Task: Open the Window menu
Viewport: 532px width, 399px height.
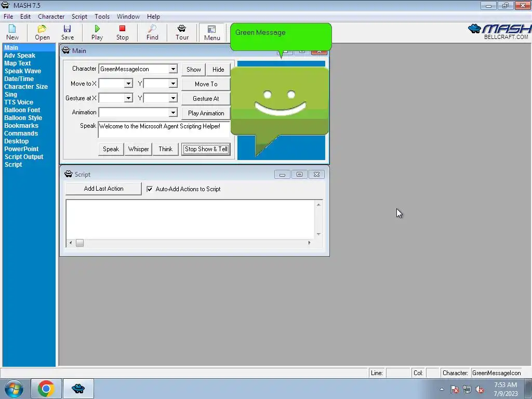Action: (x=128, y=16)
